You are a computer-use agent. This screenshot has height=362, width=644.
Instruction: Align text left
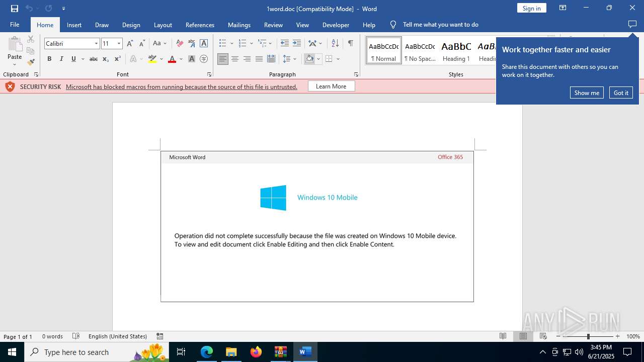(x=223, y=59)
